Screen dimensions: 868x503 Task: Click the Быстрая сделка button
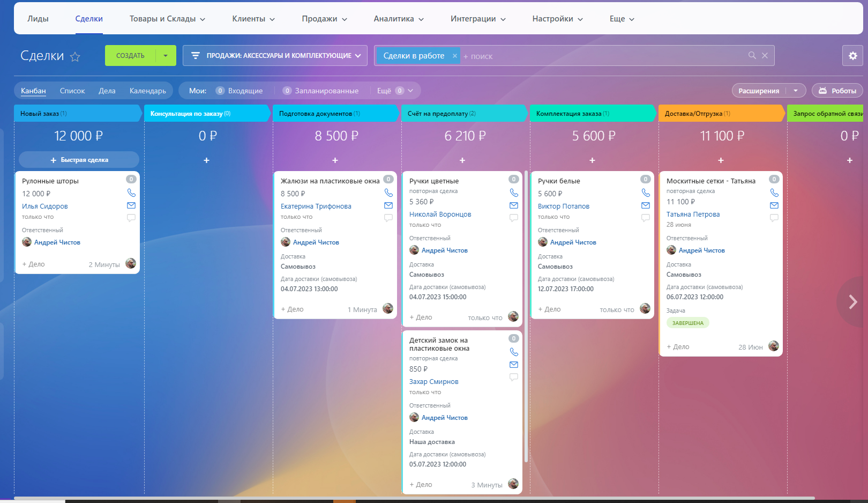point(79,160)
